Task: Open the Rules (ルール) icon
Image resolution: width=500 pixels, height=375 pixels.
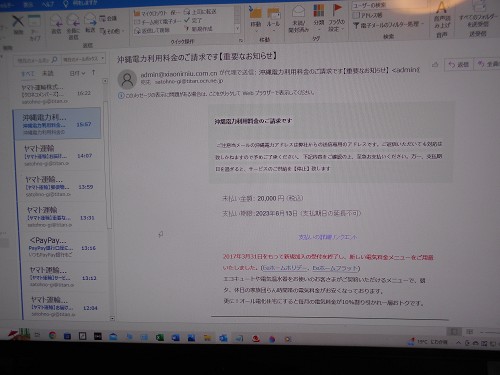Action: point(273,13)
